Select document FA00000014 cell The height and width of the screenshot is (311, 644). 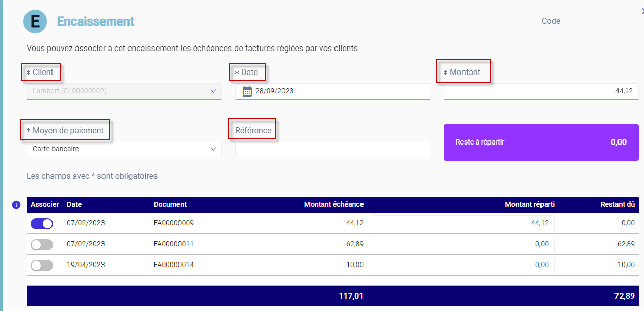pos(174,265)
